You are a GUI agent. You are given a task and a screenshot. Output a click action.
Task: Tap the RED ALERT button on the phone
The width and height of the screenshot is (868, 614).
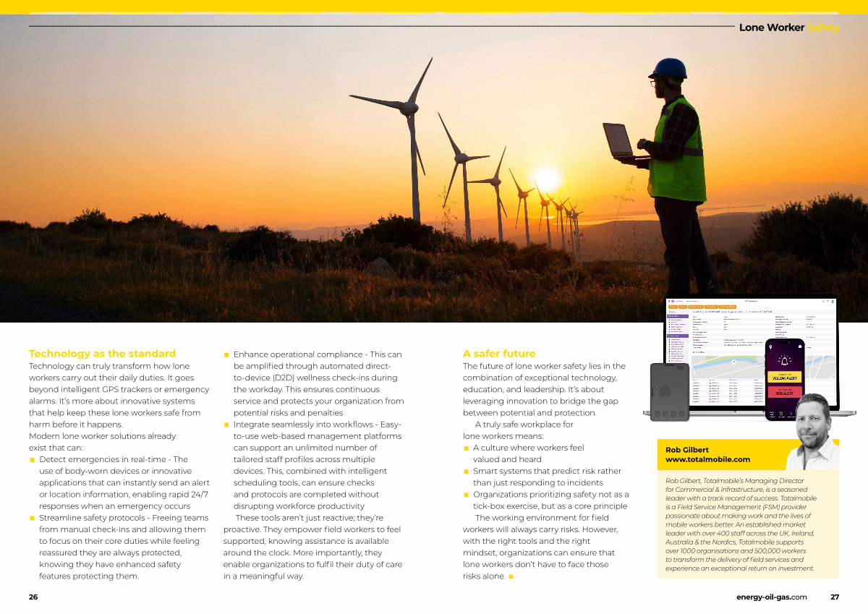pos(785,391)
